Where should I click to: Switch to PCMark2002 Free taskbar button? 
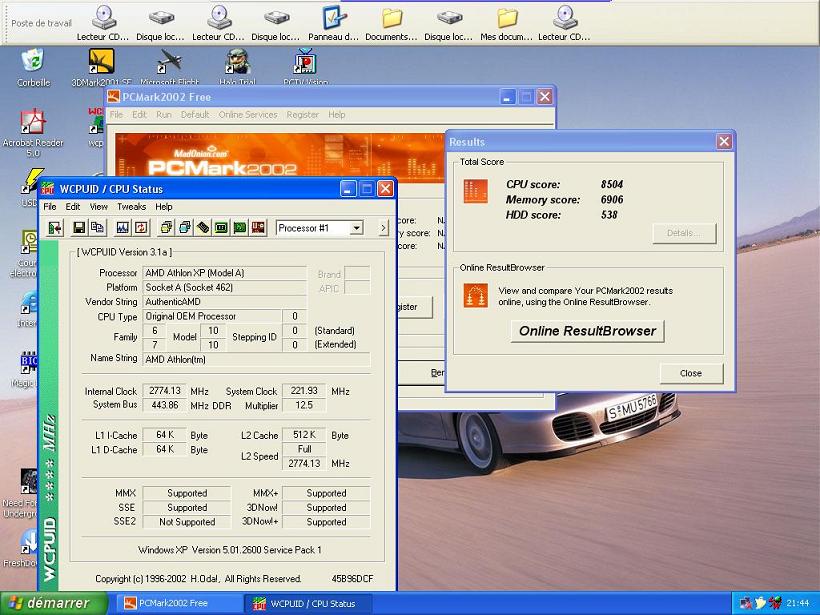pos(178,603)
